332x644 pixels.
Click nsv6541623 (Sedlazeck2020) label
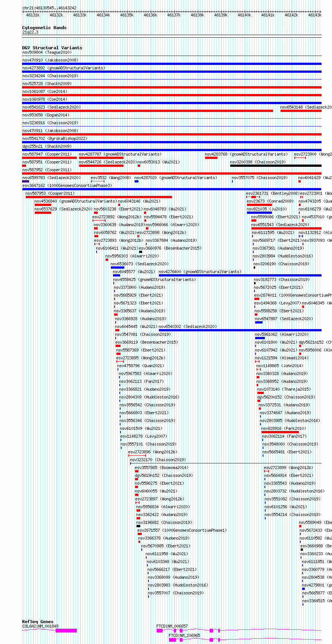(x=51, y=107)
